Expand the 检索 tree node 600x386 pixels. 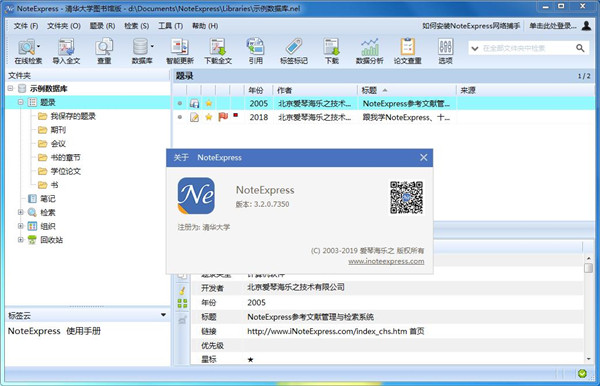point(21,212)
